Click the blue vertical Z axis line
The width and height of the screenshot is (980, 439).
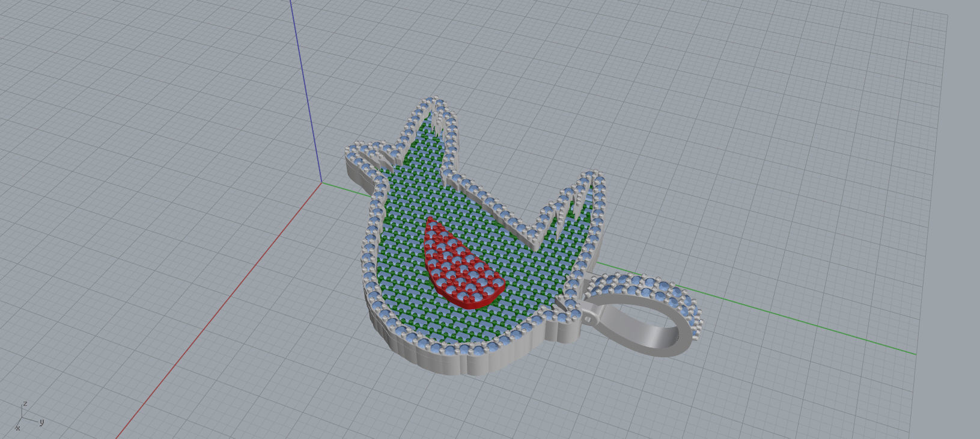pos(306,90)
